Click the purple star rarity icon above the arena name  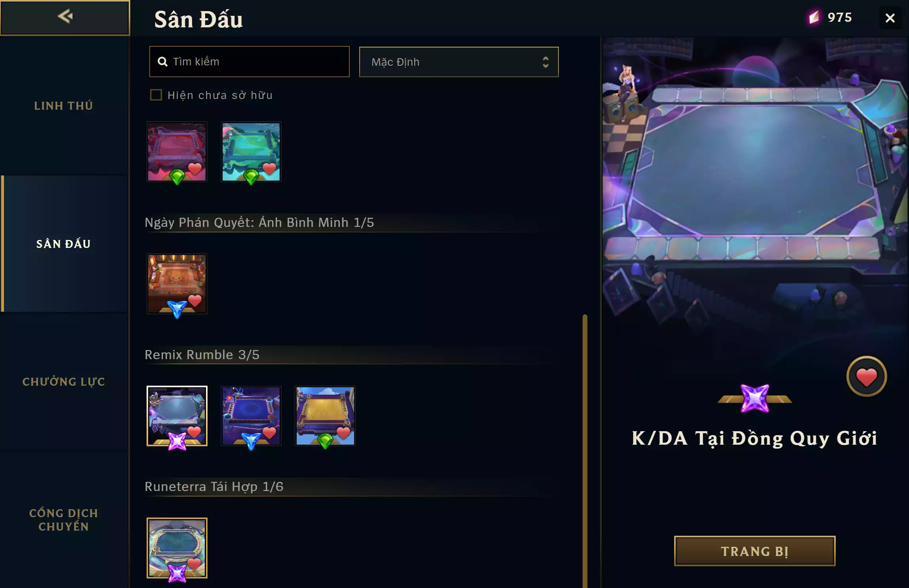(x=755, y=398)
